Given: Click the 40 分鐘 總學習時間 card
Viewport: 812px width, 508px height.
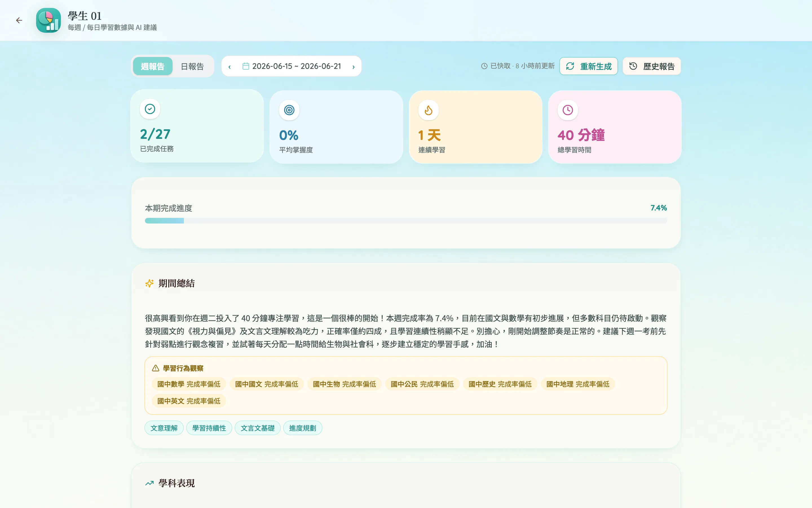Looking at the screenshot, I should coord(615,127).
